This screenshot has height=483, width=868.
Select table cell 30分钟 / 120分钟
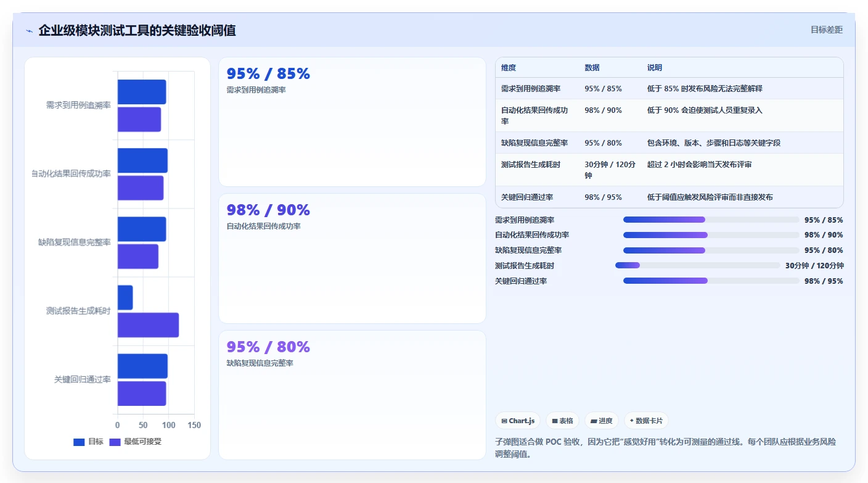coord(610,170)
